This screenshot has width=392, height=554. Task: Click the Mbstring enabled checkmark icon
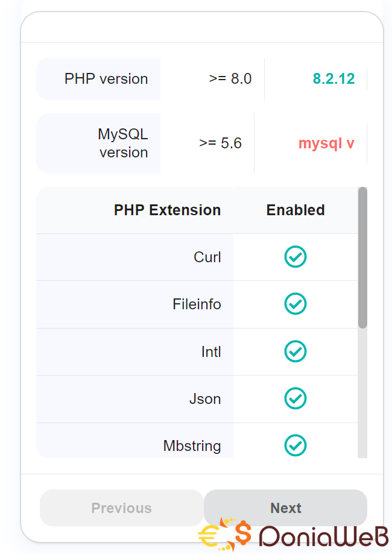(x=296, y=445)
